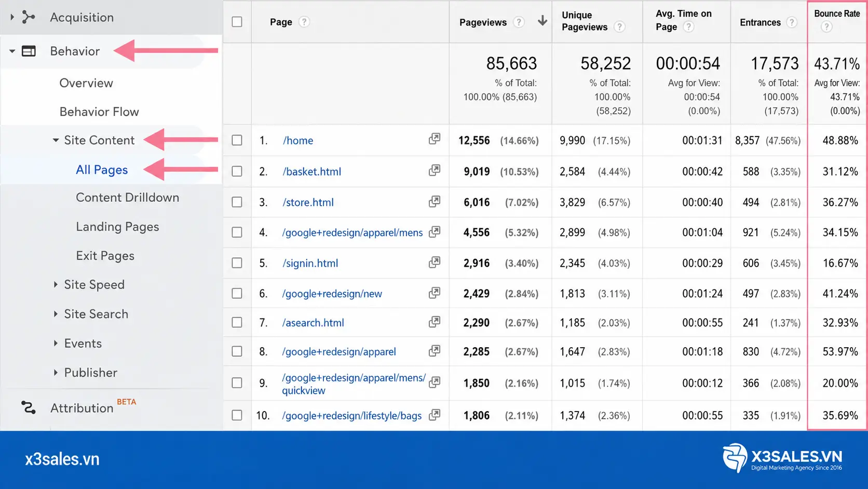The width and height of the screenshot is (868, 489).
Task: Open /store.html external link icon
Action: [x=435, y=201]
